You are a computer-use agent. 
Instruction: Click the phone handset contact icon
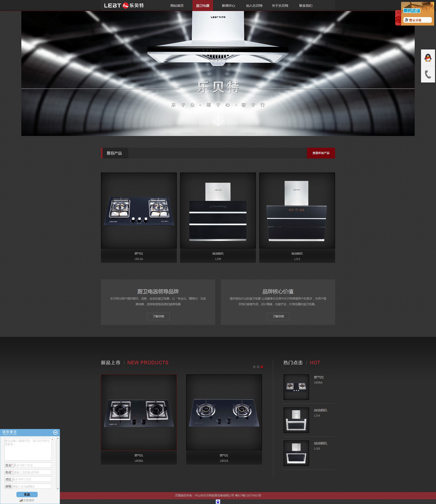(x=428, y=74)
